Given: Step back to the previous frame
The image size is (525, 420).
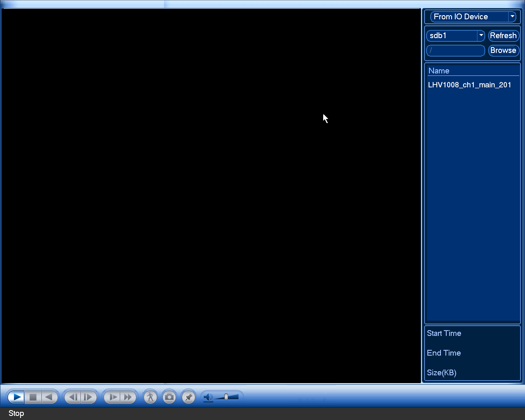Looking at the screenshot, I should (x=73, y=397).
